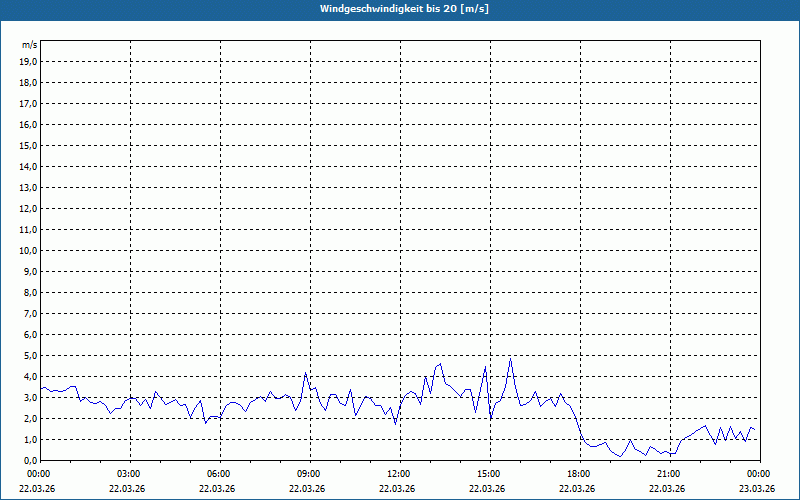Click the m/s unit label on the y-axis
The width and height of the screenshot is (800, 500).
[x=30, y=45]
